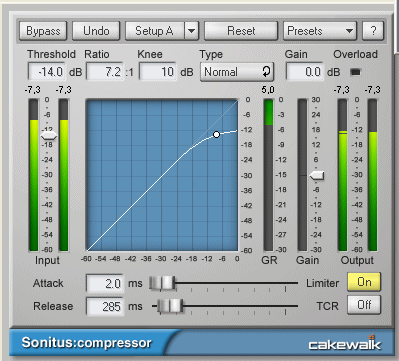399x361 pixels.
Task: Click the output Gain fader handle
Action: tap(317, 175)
